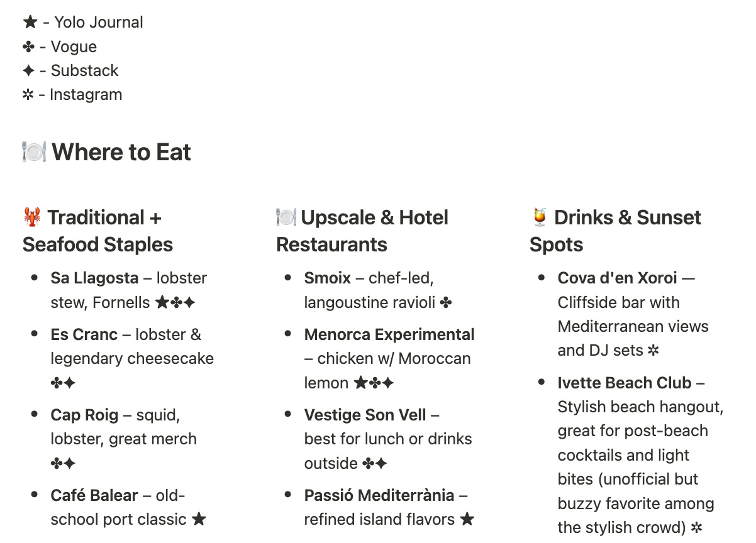The height and width of the screenshot is (543, 756).
Task: Click plate emoji before Upscale & Hotel heading
Action: click(x=286, y=217)
